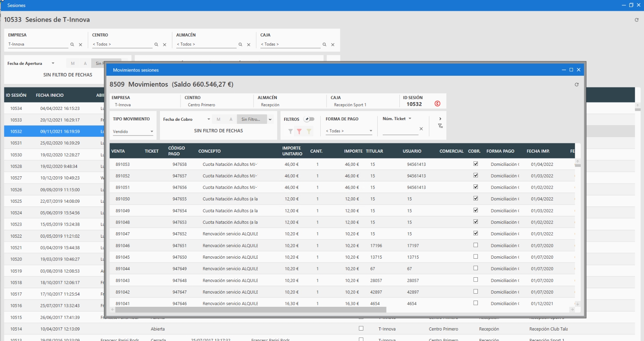
Task: Sort sessions by FECHA INICIO header
Action: pos(50,95)
